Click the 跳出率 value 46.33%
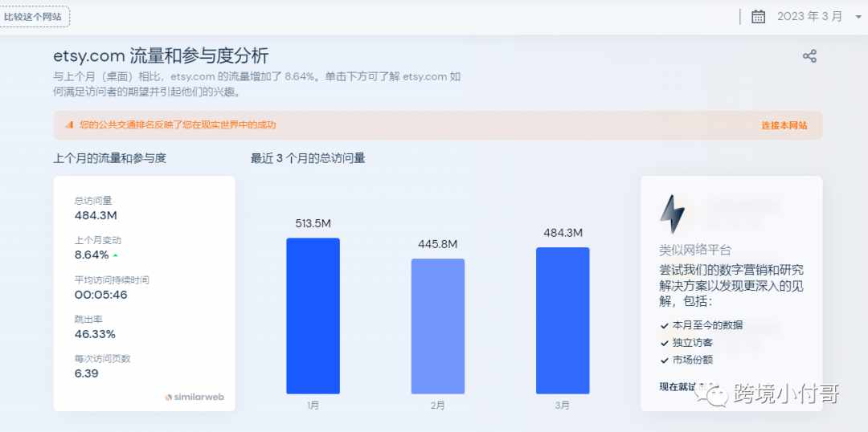 click(x=95, y=334)
